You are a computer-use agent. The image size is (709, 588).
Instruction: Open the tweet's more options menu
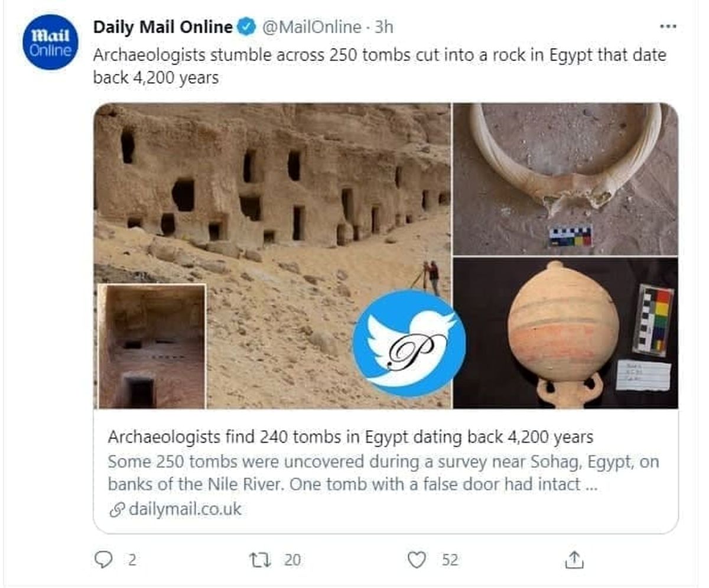tap(668, 27)
